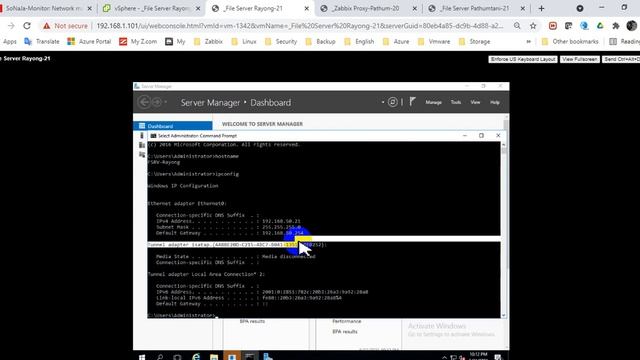Minimize the Command Prompt window
The height and width of the screenshot is (360, 640).
point(464,136)
